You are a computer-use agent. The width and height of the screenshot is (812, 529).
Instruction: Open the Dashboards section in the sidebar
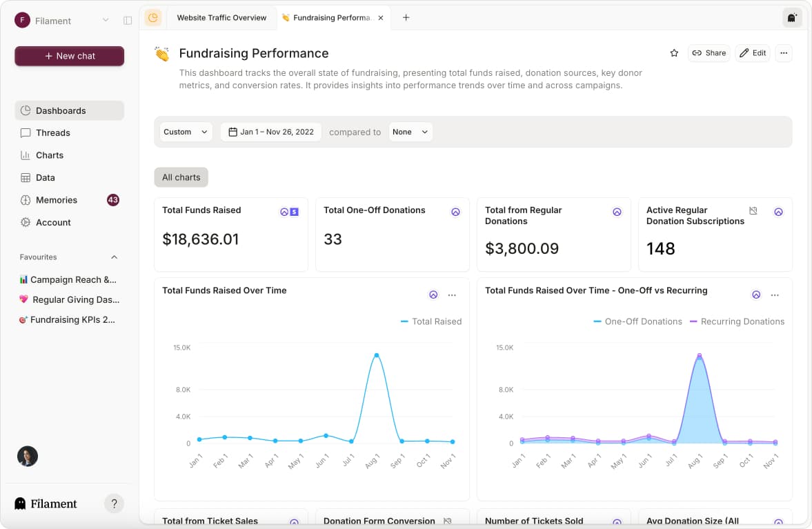click(60, 110)
